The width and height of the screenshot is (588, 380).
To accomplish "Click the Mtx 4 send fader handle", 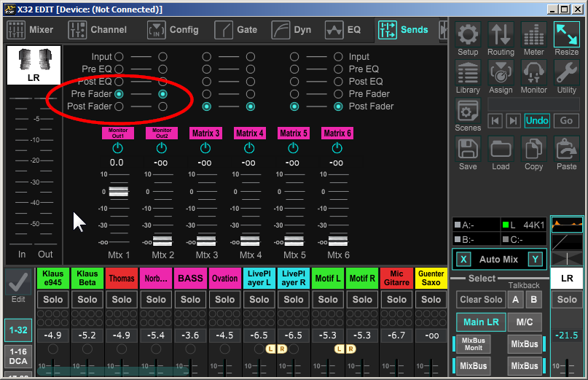I will (x=250, y=241).
